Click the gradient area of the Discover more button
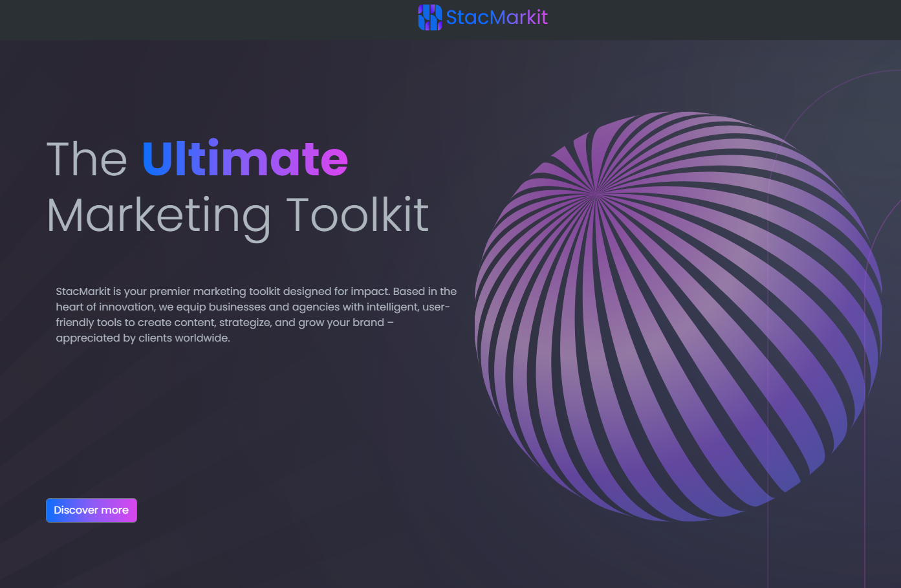Viewport: 901px width, 588px height. [x=91, y=510]
